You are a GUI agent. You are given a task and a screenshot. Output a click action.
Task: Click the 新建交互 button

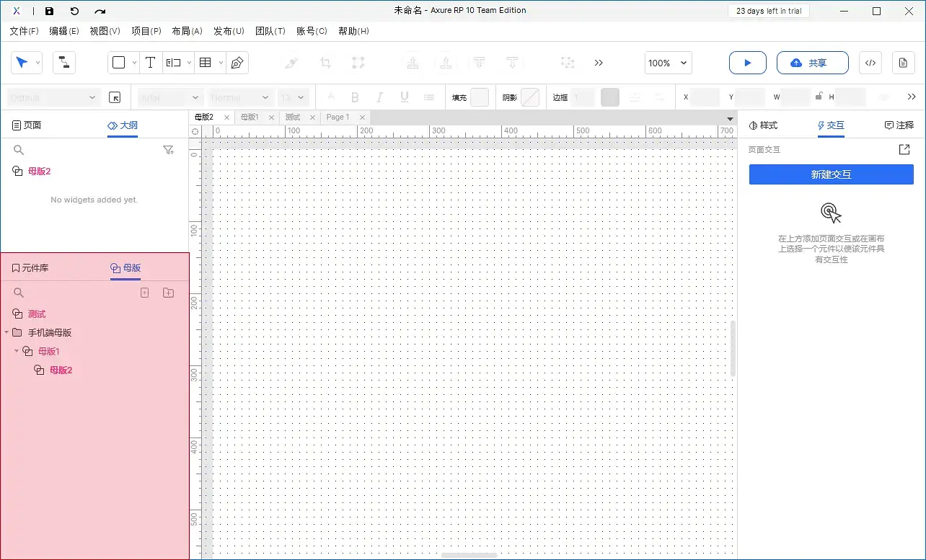click(831, 174)
